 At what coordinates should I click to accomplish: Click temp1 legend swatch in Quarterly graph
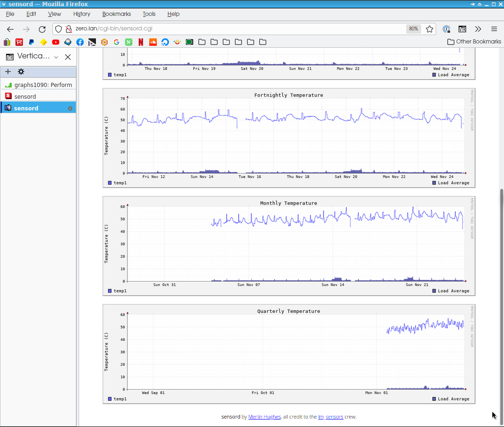tap(110, 399)
